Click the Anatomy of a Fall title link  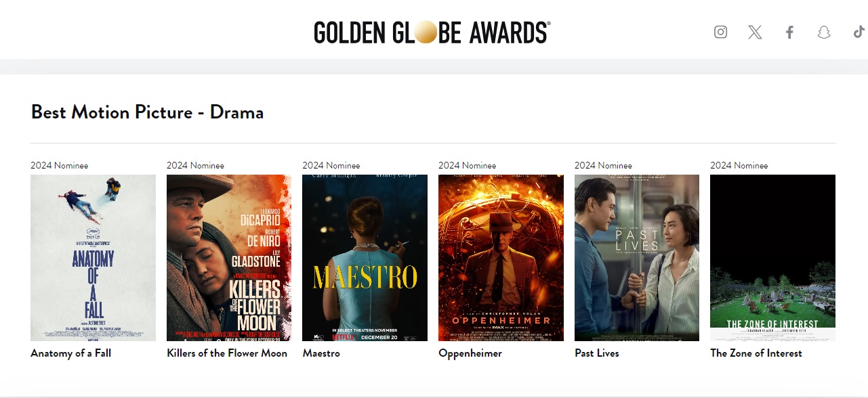click(x=70, y=353)
